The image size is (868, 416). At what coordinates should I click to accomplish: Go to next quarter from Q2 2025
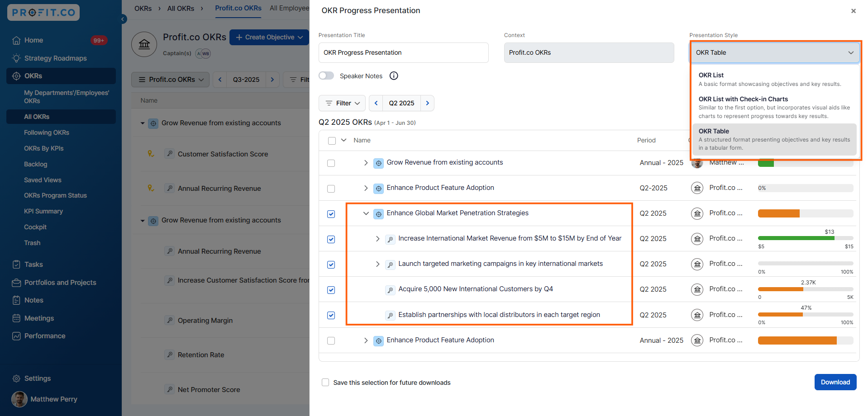coord(427,103)
